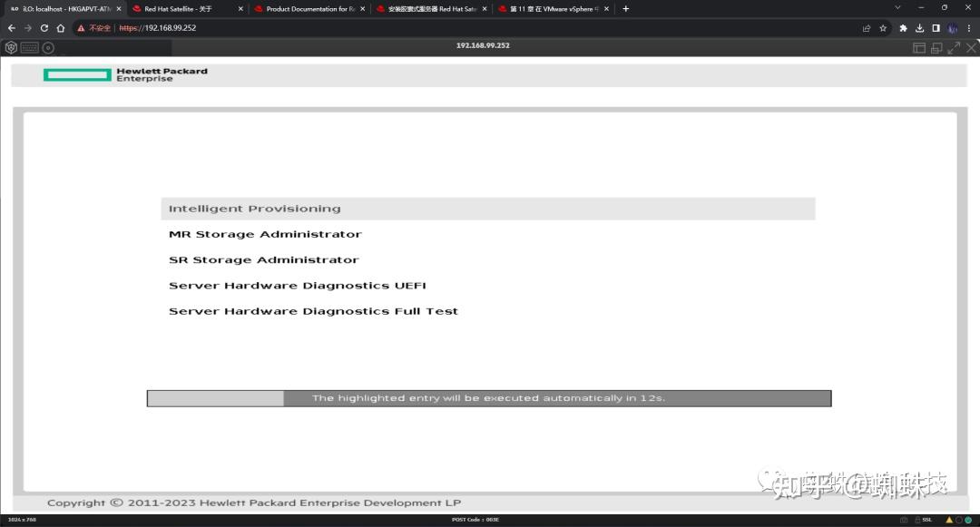Image resolution: width=980 pixels, height=527 pixels.
Task: Open the browser extensions puzzle icon
Action: point(902,27)
